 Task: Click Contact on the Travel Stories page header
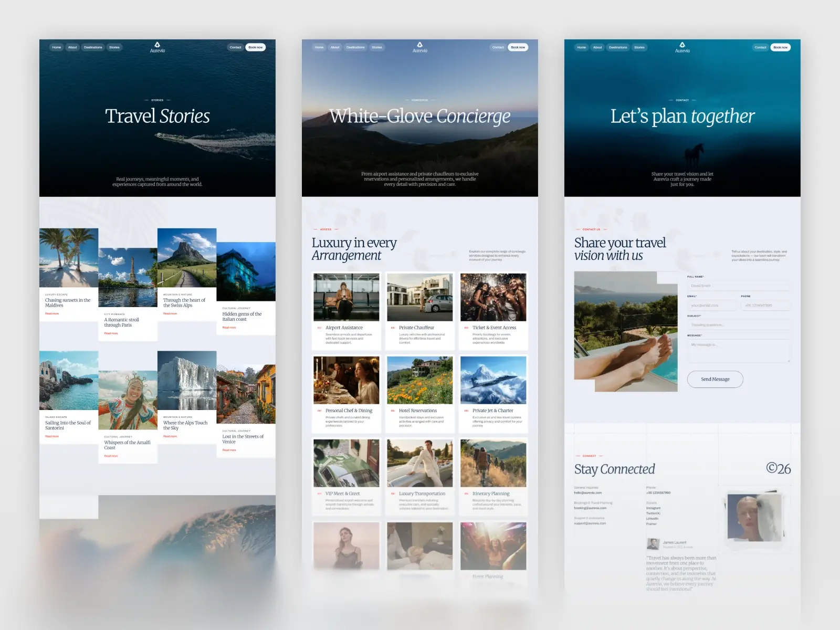[x=236, y=47]
